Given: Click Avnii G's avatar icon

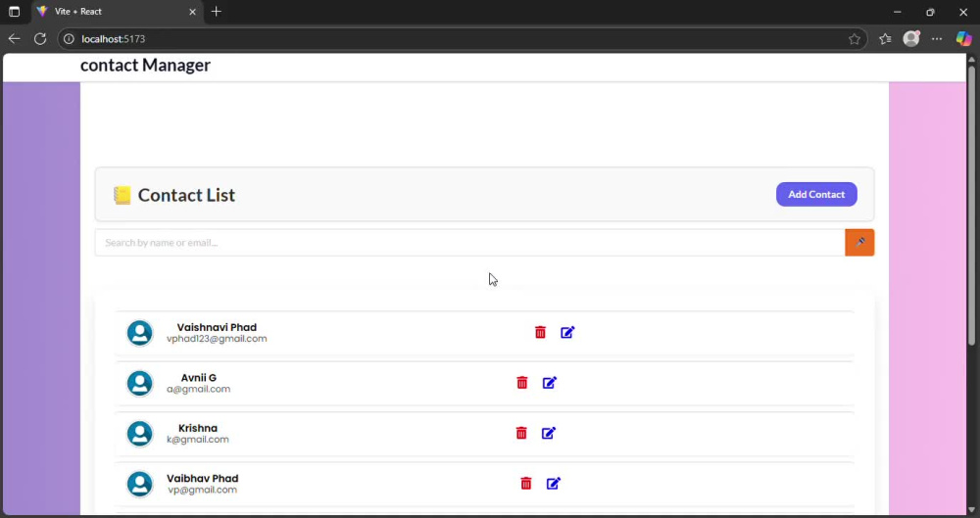Looking at the screenshot, I should point(139,383).
